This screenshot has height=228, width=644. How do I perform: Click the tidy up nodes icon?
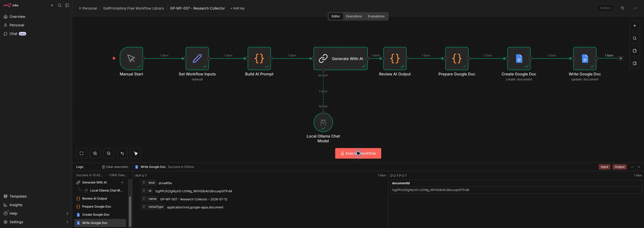(136, 153)
